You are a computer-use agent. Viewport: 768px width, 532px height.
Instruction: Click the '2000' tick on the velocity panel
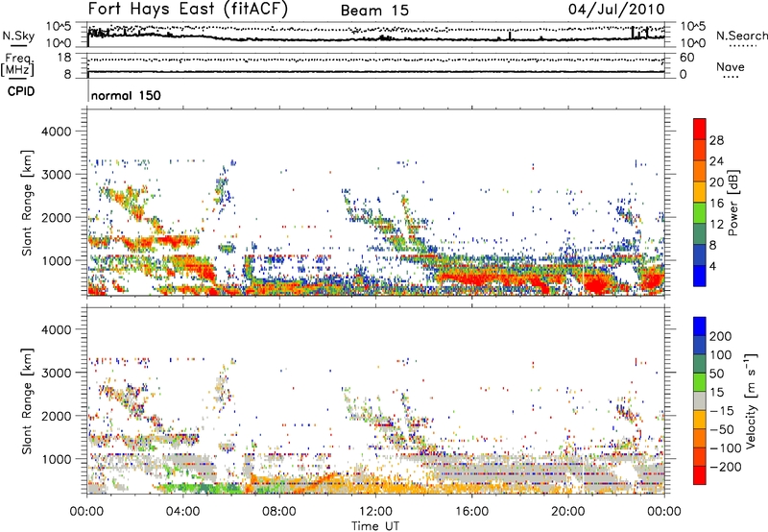pyautogui.click(x=56, y=416)
